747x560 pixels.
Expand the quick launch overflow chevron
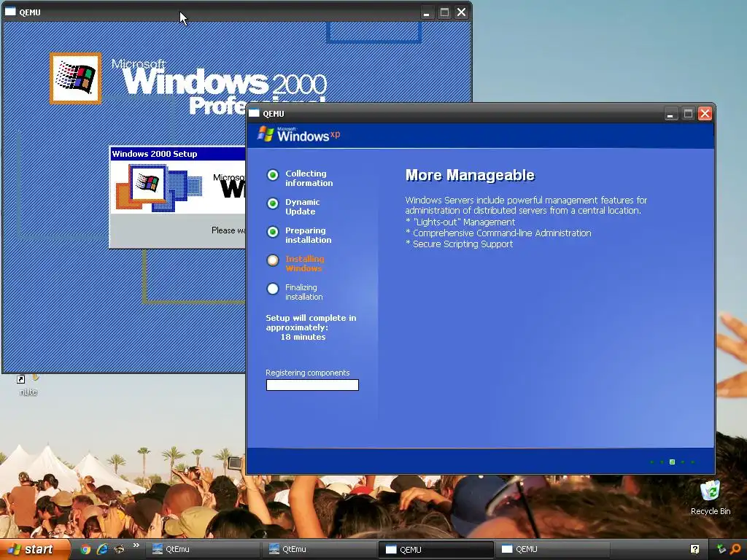[x=136, y=545]
